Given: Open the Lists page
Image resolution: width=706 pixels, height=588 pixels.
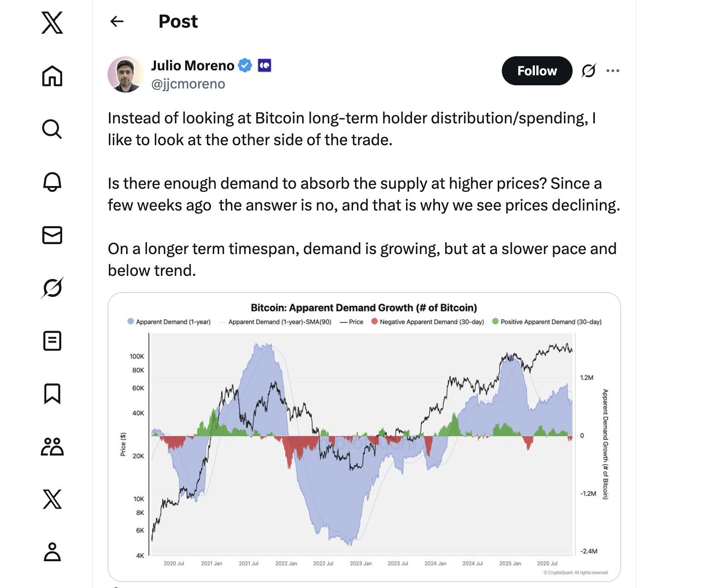Looking at the screenshot, I should point(52,341).
